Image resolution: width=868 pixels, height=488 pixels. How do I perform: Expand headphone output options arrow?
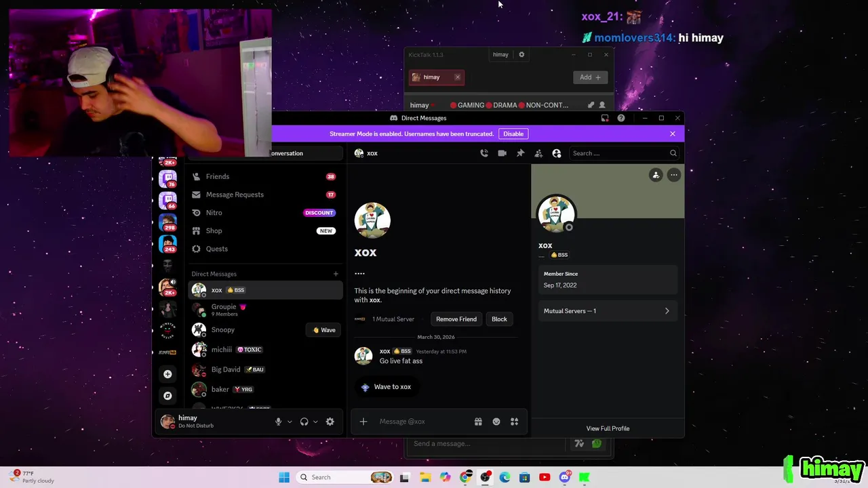pyautogui.click(x=315, y=422)
